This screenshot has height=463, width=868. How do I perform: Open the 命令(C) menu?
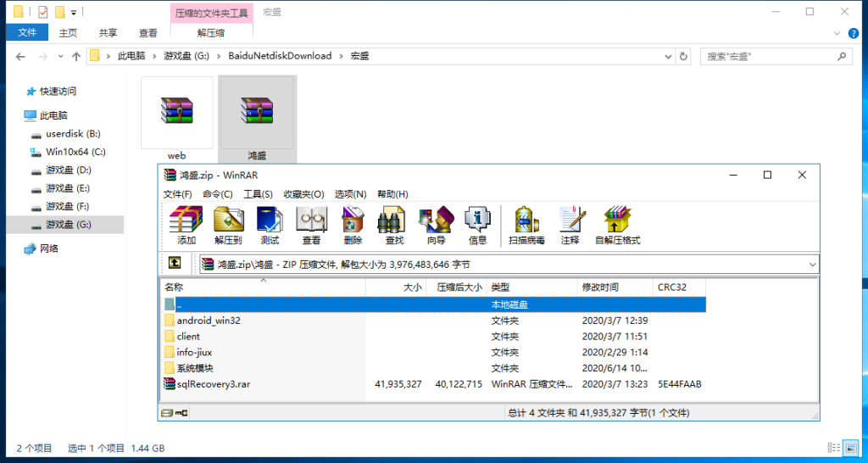point(218,194)
